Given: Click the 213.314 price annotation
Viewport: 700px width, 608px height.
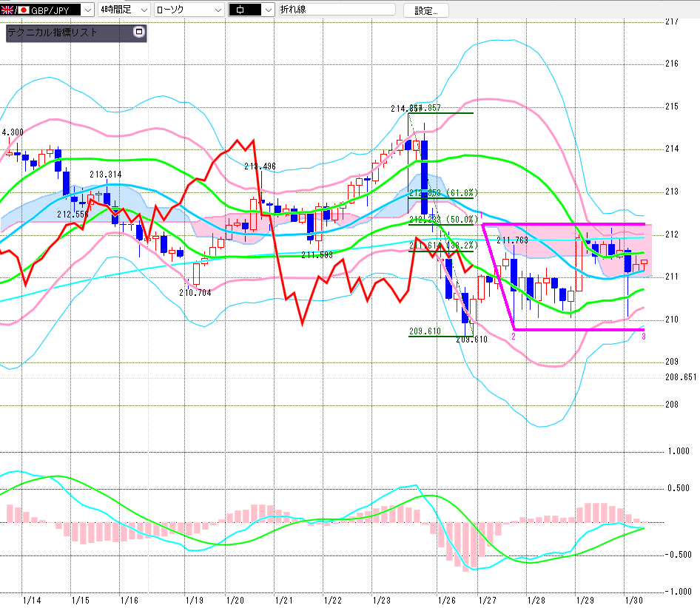Looking at the screenshot, I should point(105,175).
